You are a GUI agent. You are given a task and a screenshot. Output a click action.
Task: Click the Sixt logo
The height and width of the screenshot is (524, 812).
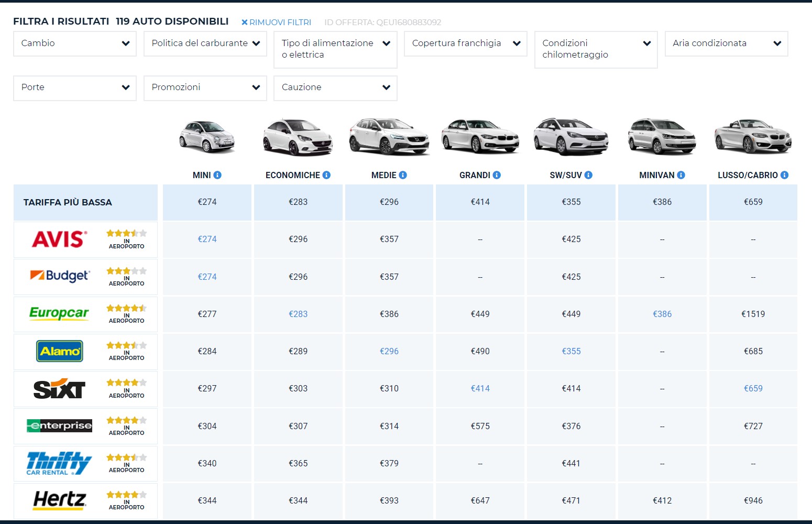pos(59,388)
